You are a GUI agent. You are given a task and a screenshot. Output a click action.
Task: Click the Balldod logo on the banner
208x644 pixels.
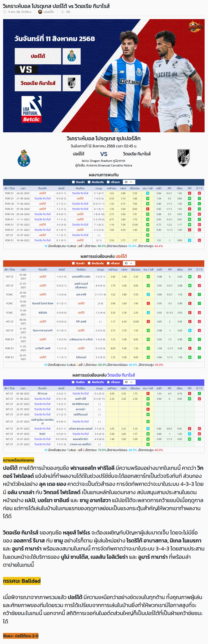pyautogui.click(x=196, y=26)
